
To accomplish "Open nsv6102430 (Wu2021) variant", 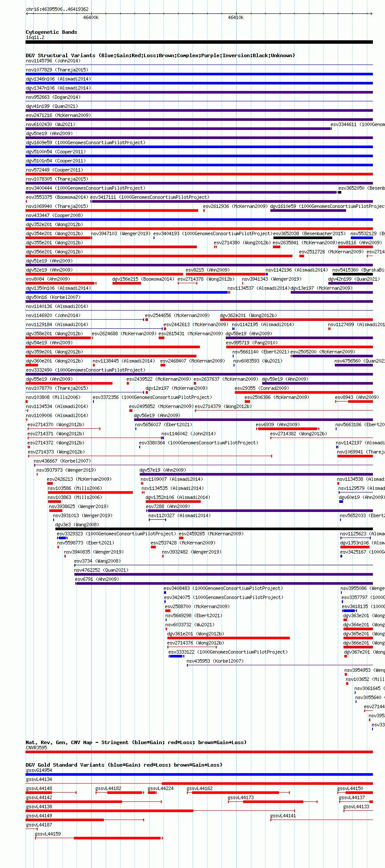I will 51,124.
